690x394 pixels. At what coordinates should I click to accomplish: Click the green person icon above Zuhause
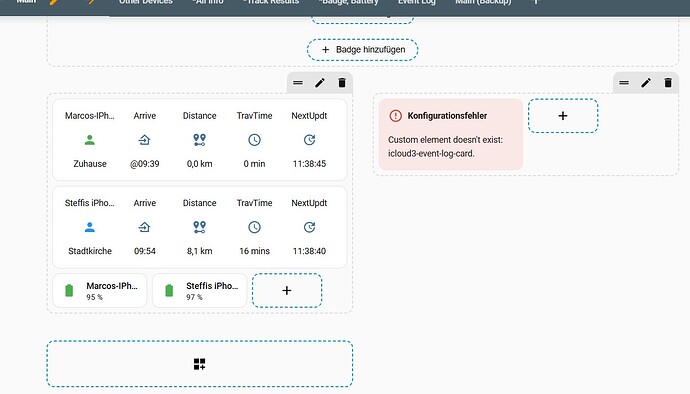tap(90, 140)
